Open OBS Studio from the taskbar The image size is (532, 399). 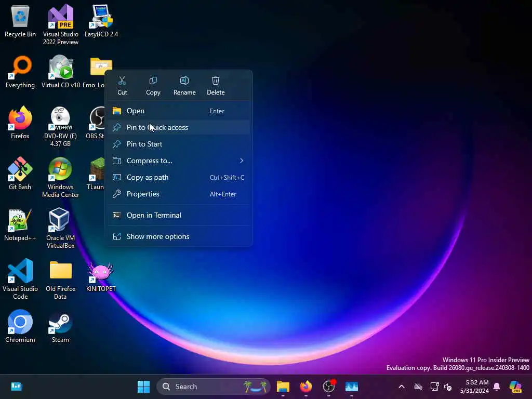(329, 387)
